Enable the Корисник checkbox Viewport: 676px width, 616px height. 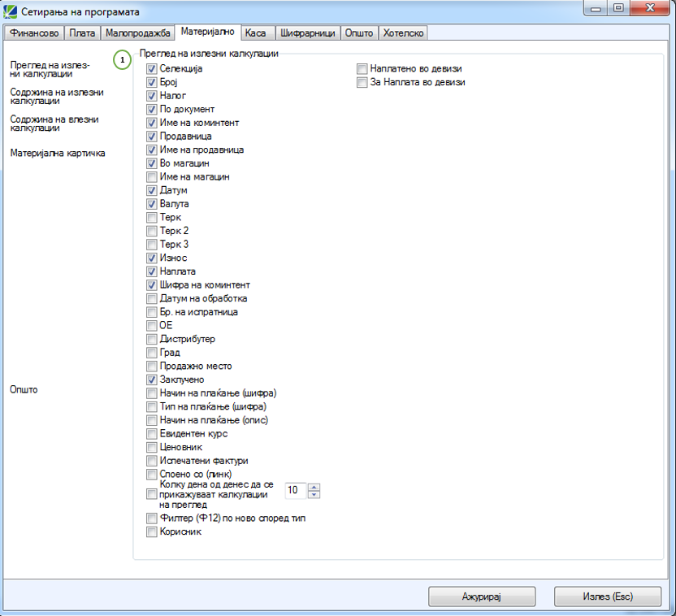(x=152, y=532)
